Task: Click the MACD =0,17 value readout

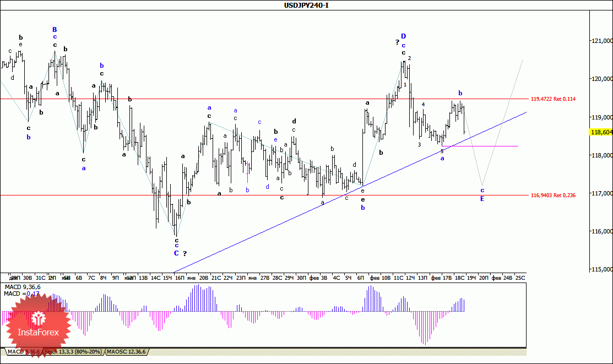Action: click(21, 294)
